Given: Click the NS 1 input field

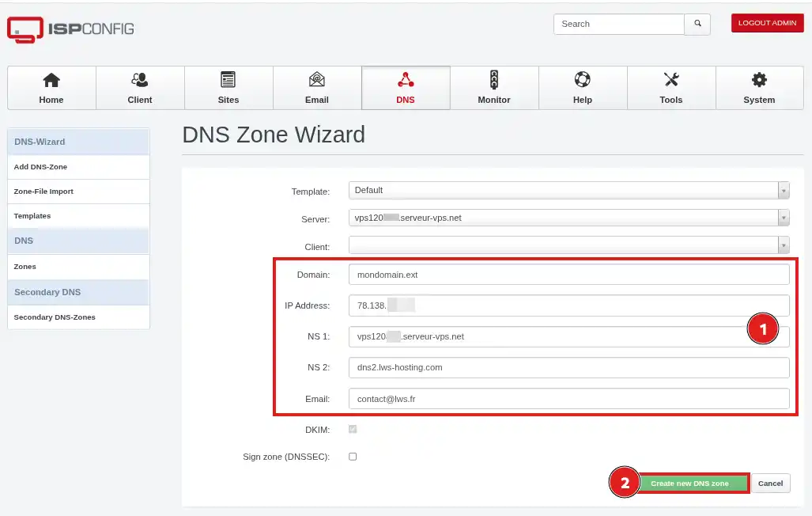Looking at the screenshot, I should pos(568,336).
